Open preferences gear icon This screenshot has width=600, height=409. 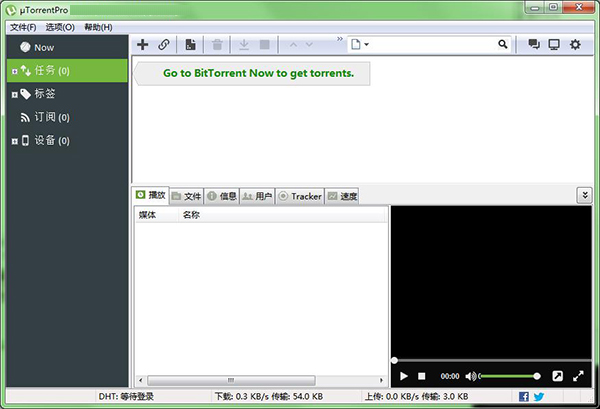575,44
